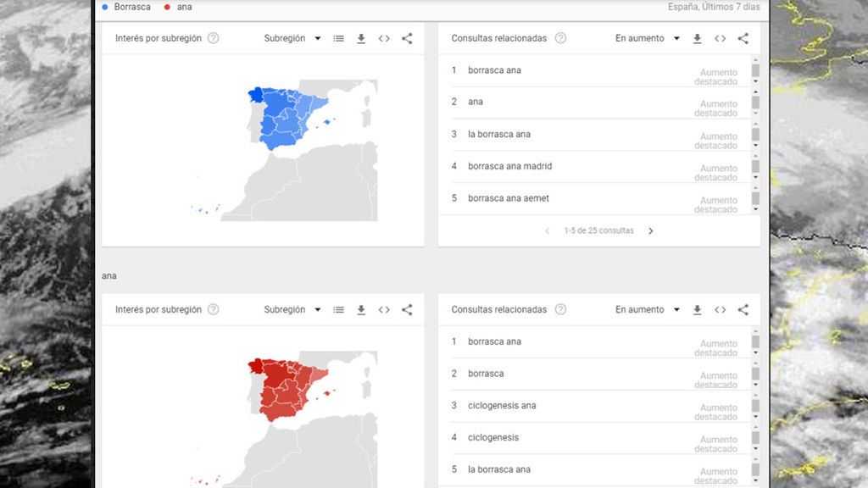This screenshot has width=868, height=488.
Task: Expand the Subregión dropdown in ana panel
Action: click(x=292, y=310)
